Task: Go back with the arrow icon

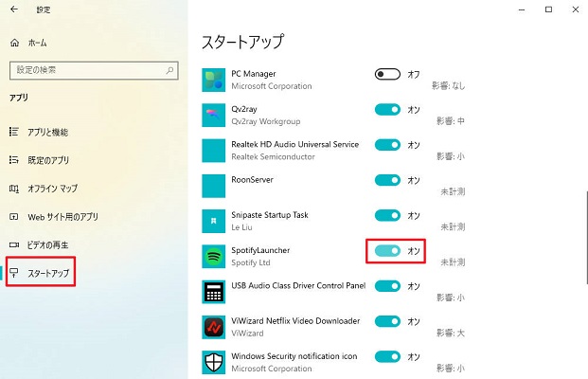Action: 14,9
